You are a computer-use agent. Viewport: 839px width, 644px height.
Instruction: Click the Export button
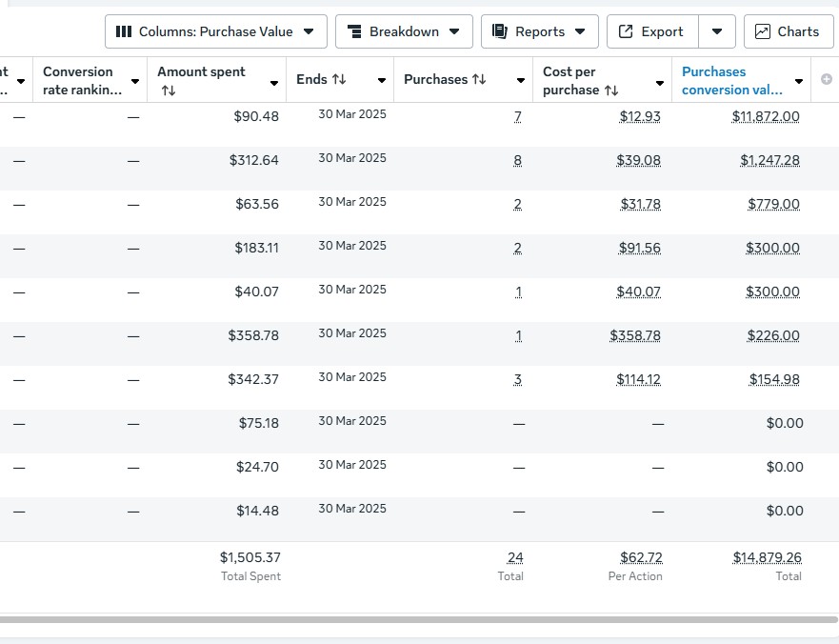[652, 31]
